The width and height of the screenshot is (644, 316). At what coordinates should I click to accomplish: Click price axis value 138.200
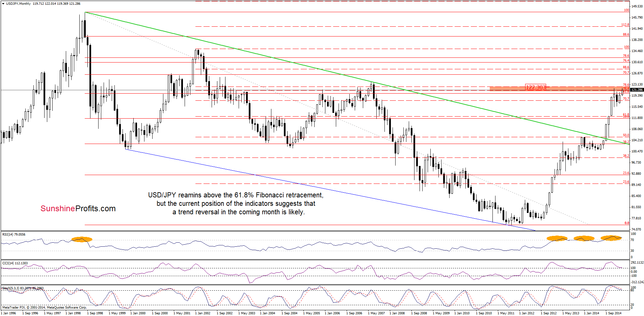pos(637,40)
